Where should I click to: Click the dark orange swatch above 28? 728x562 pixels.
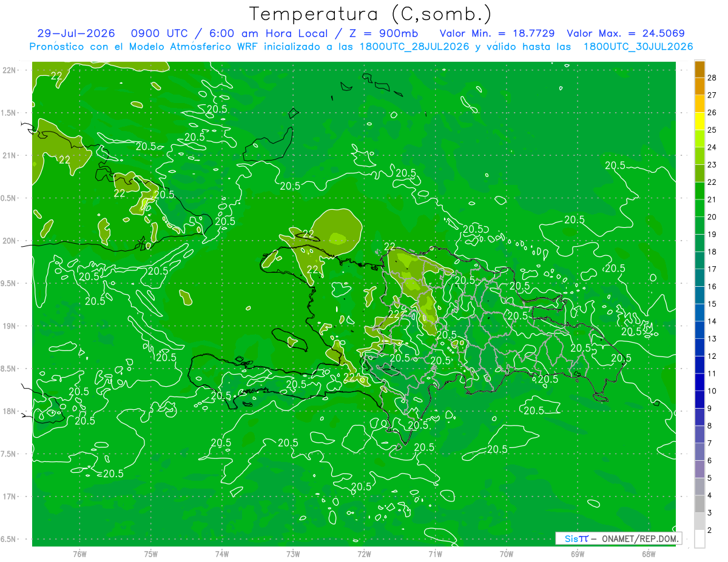[x=699, y=69]
